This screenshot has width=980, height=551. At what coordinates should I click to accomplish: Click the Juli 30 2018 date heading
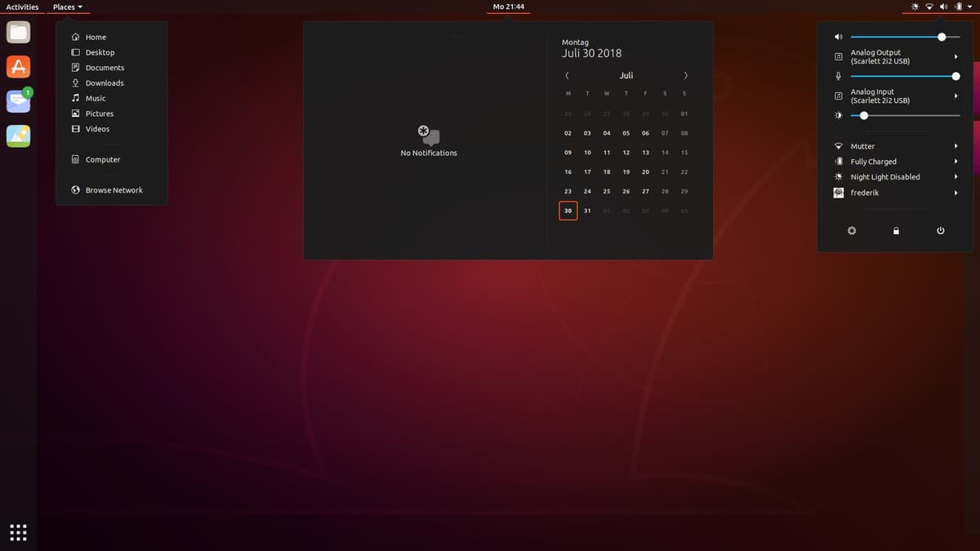point(592,53)
